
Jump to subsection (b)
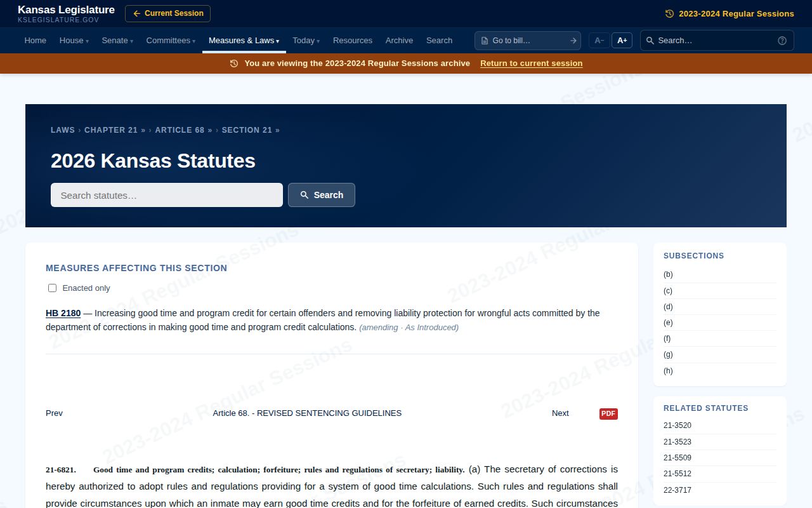pyautogui.click(x=668, y=274)
